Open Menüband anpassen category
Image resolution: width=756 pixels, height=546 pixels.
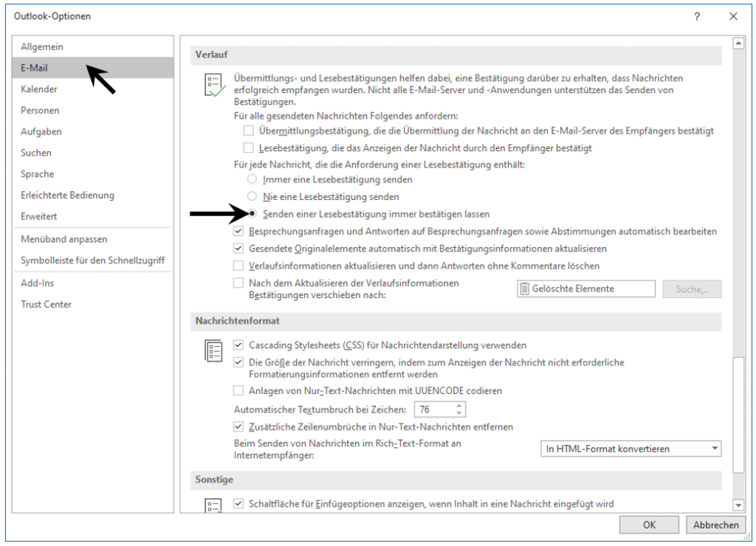pos(92,239)
